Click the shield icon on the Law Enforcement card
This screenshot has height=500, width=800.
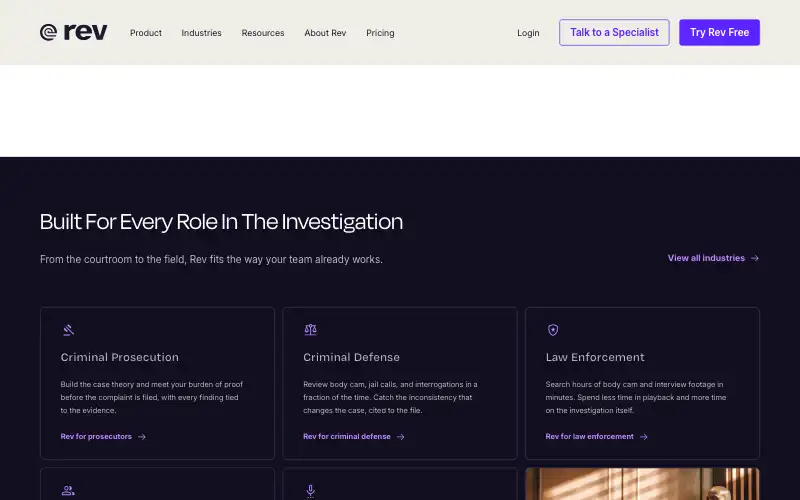[x=553, y=330]
